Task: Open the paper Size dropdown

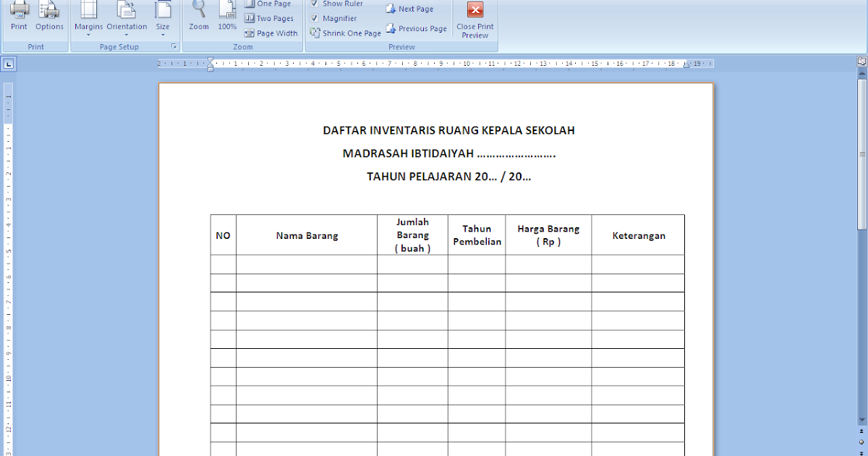Action: click(163, 20)
